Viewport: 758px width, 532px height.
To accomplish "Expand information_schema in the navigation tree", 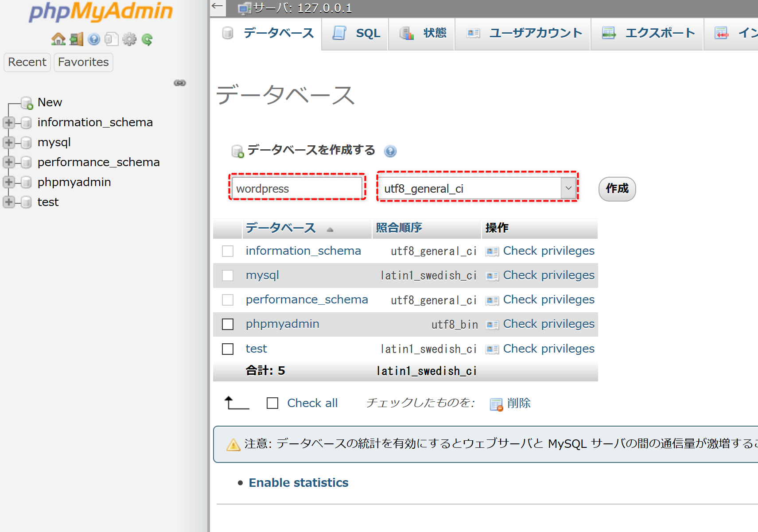I will [9, 122].
